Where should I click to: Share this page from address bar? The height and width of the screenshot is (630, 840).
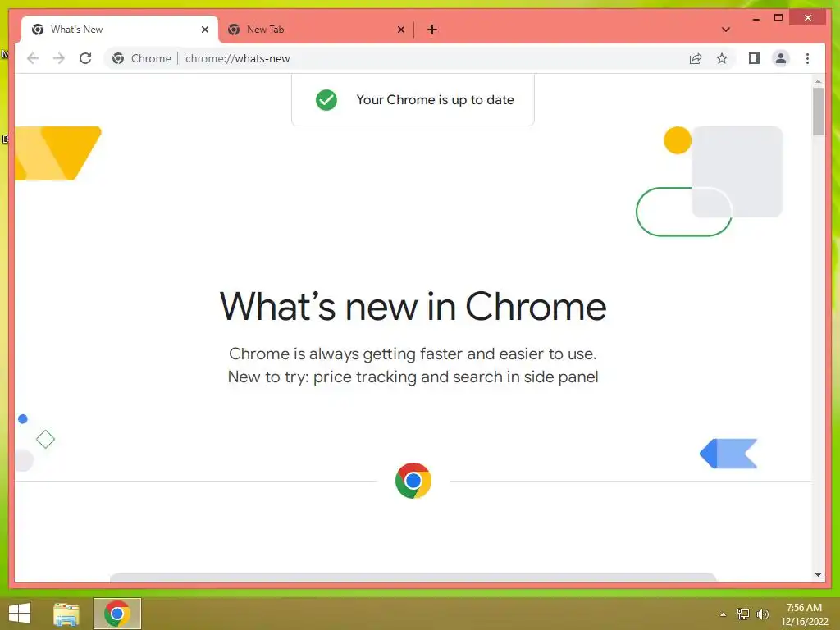click(x=696, y=58)
